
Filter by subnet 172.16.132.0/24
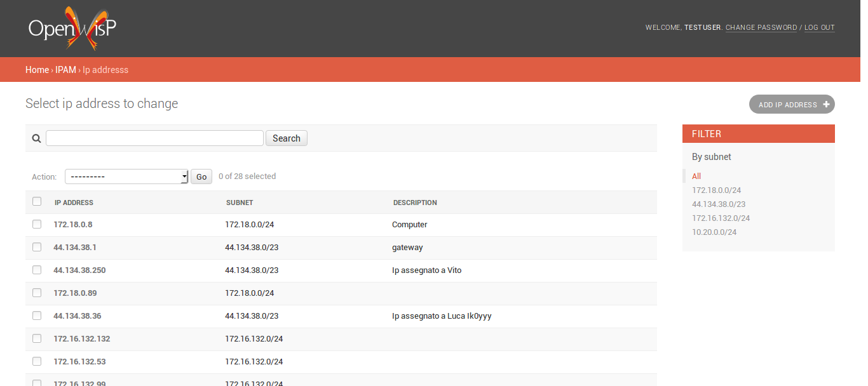(x=721, y=218)
